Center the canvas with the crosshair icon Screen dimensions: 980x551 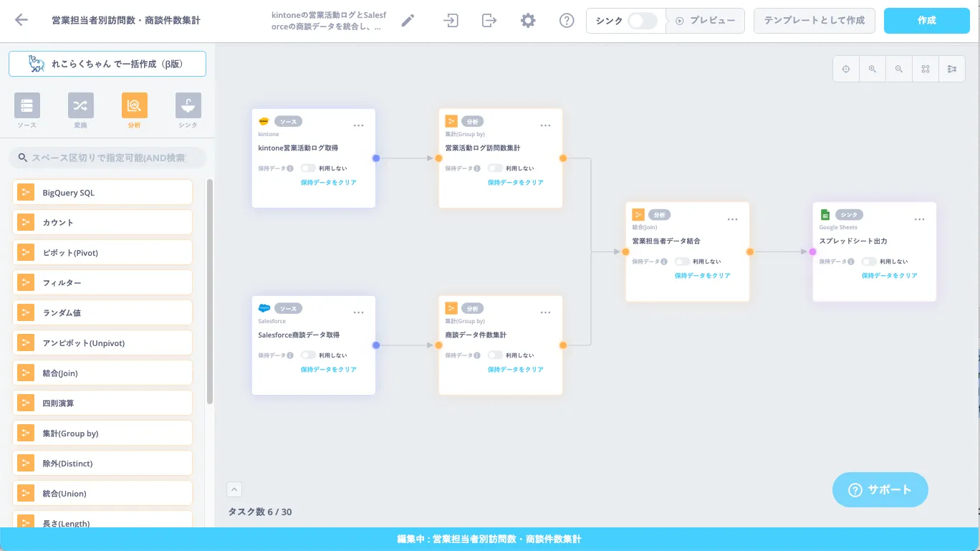tap(846, 70)
